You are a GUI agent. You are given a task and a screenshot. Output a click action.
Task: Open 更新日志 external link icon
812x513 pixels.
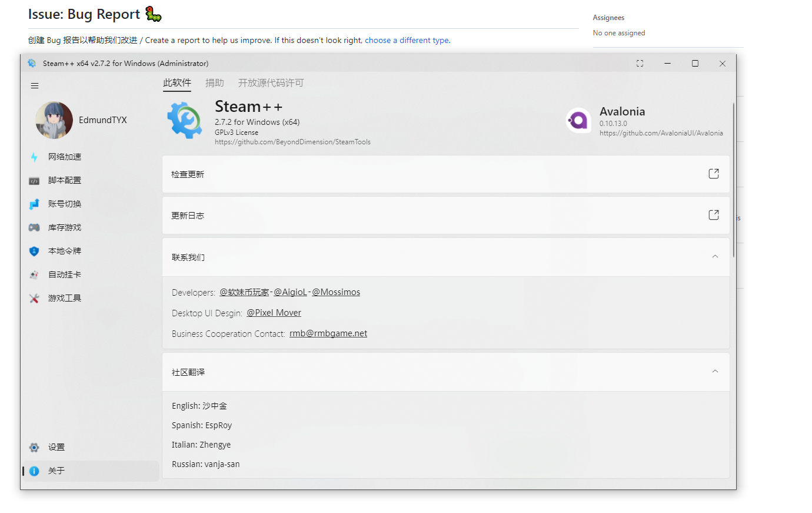tap(714, 215)
